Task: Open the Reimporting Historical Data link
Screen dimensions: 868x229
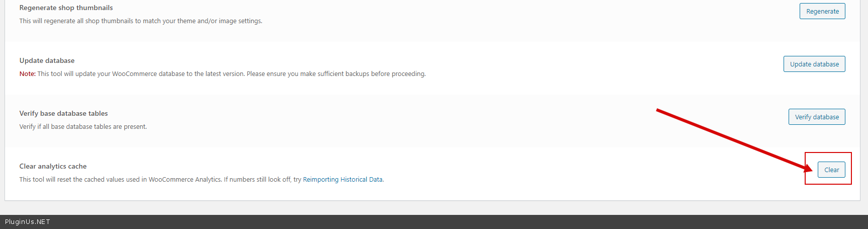Action: [342, 180]
